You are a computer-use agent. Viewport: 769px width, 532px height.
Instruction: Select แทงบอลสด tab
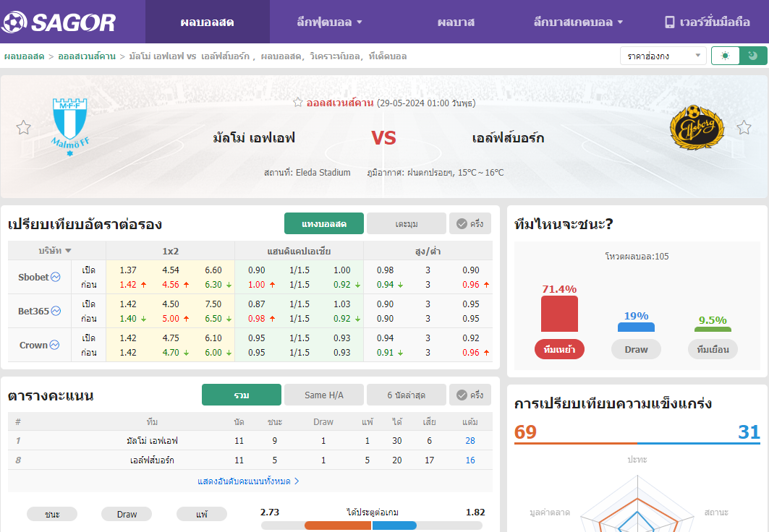(324, 223)
